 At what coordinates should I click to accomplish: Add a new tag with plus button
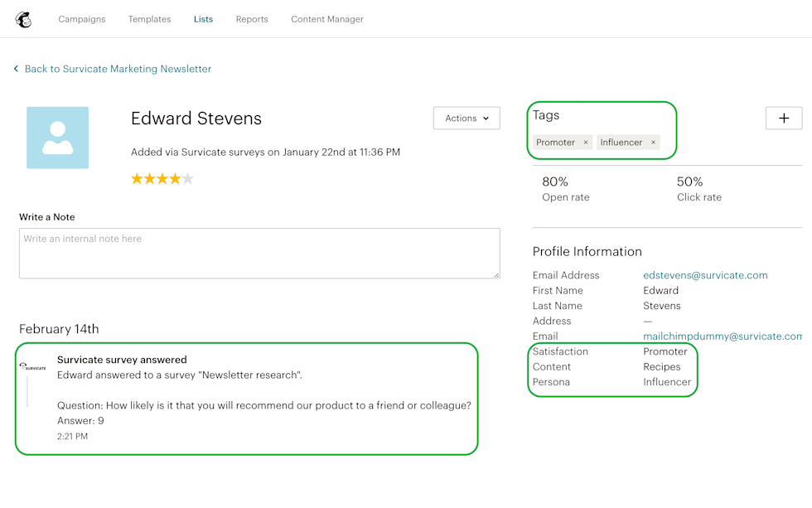click(783, 118)
